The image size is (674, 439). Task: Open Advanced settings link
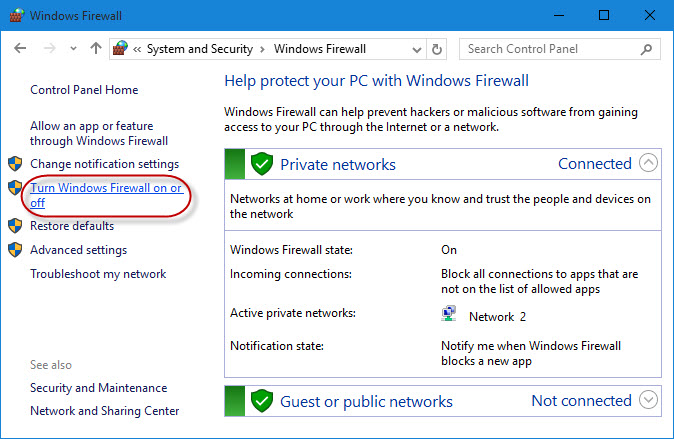pyautogui.click(x=78, y=250)
